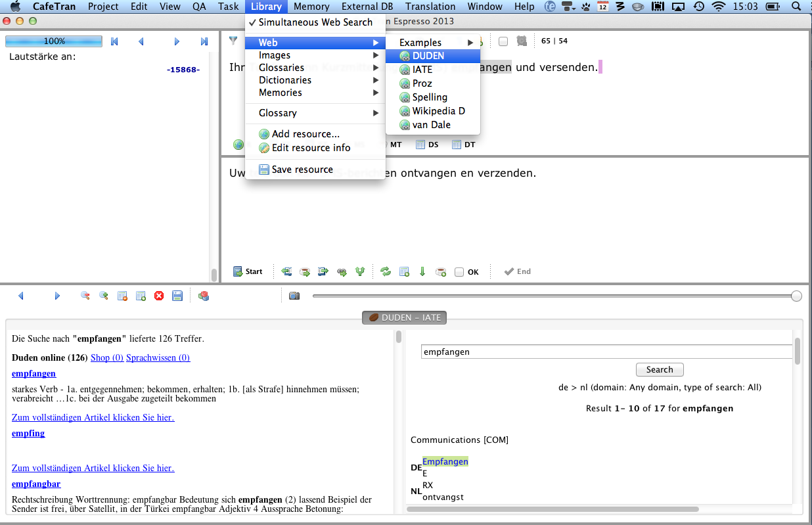Jump to first segment using navigation arrow
Image resolution: width=812 pixels, height=525 pixels.
114,41
